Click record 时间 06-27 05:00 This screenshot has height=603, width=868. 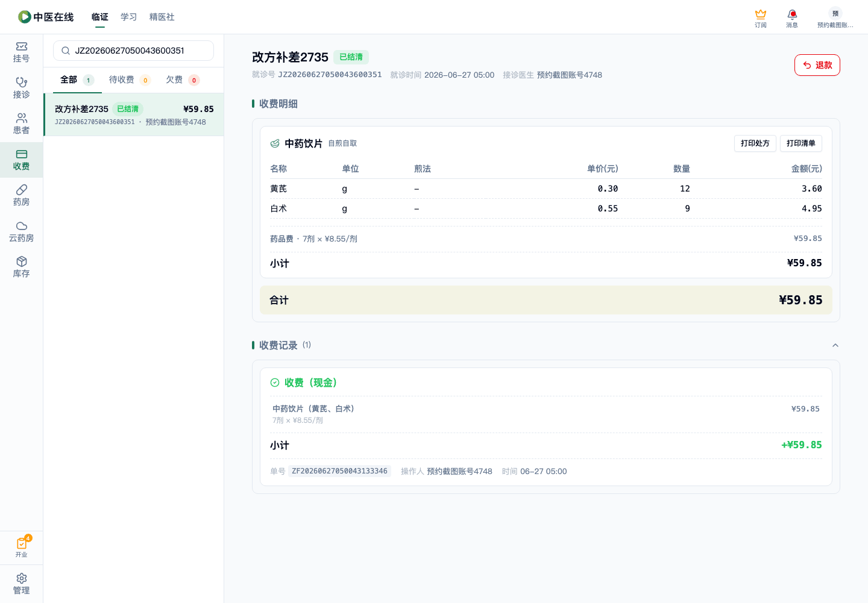click(x=535, y=471)
